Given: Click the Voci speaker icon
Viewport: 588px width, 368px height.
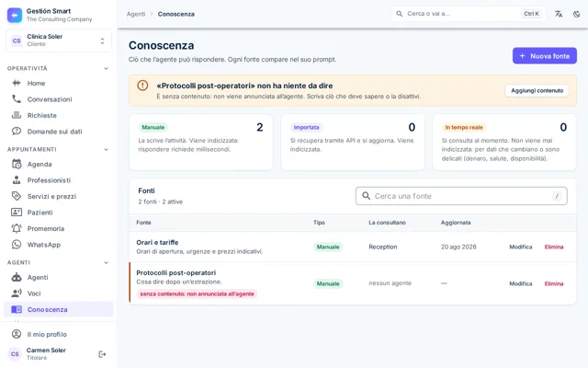Looking at the screenshot, I should click(x=17, y=293).
